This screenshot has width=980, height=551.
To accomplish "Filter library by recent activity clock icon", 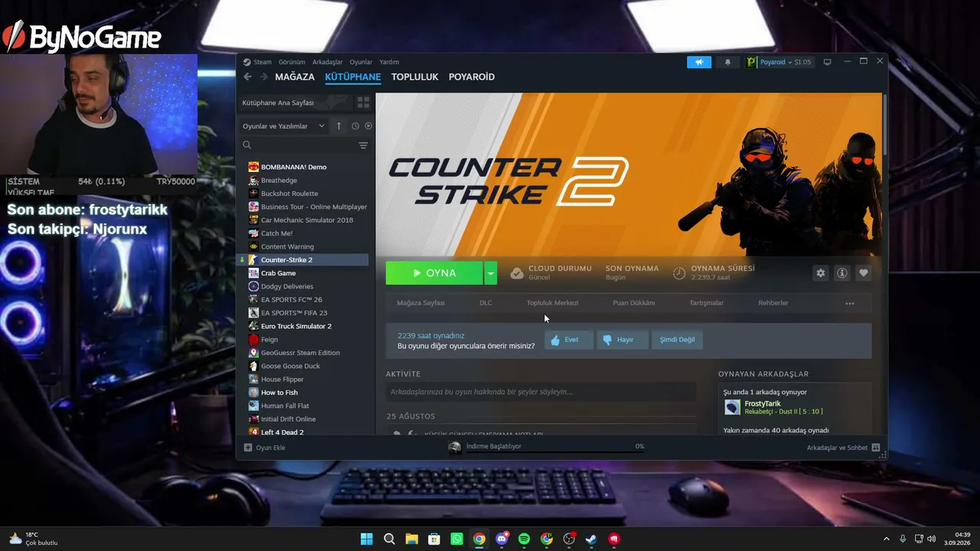I will (355, 126).
